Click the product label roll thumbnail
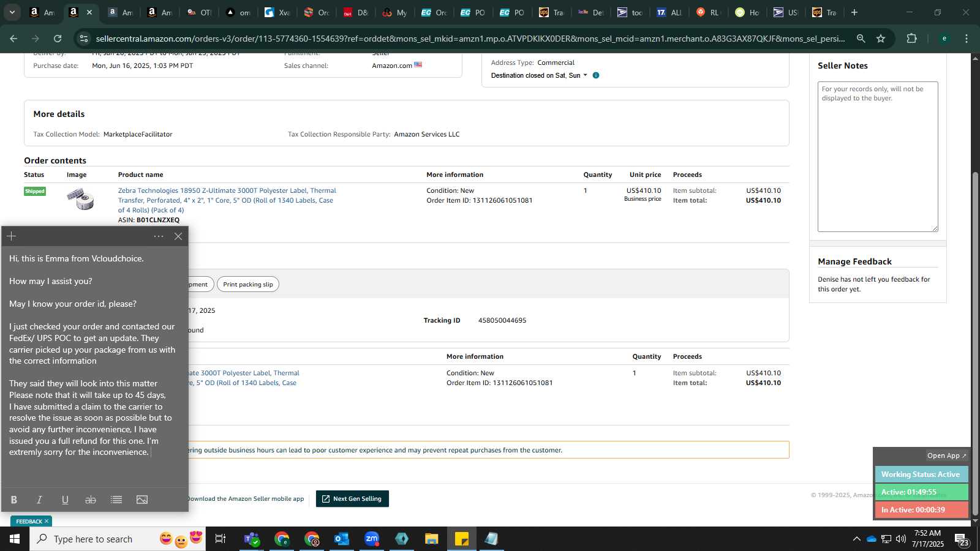 [81, 199]
